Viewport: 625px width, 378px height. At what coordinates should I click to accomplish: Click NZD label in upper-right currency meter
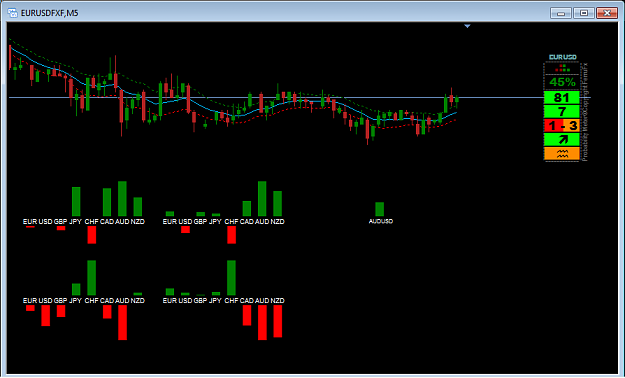(277, 222)
